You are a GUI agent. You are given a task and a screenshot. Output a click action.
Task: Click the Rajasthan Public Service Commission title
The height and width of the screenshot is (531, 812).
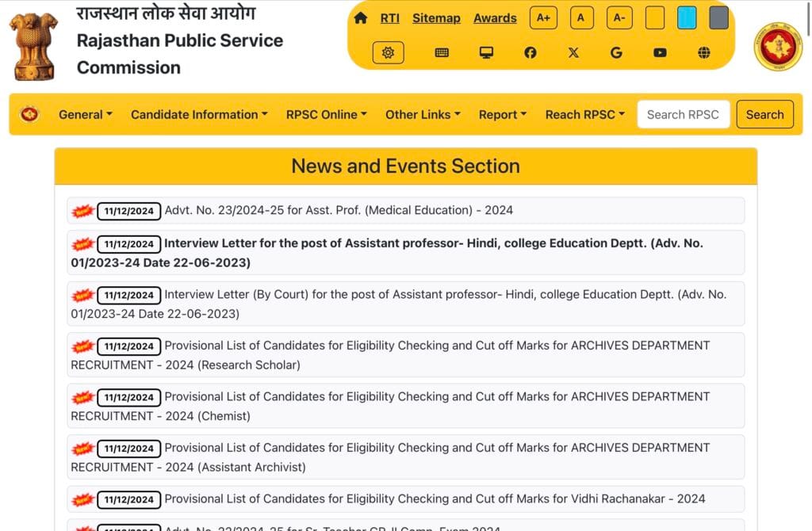pos(180,54)
